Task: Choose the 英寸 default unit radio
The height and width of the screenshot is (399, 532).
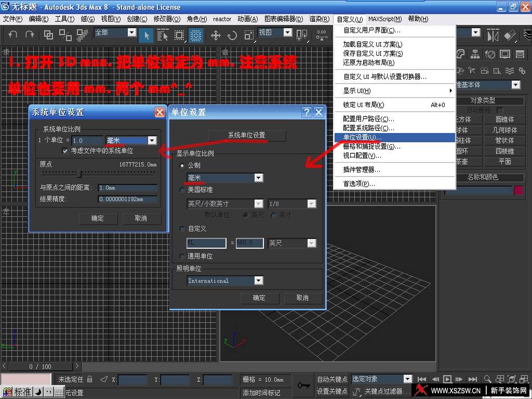Action: (x=273, y=215)
